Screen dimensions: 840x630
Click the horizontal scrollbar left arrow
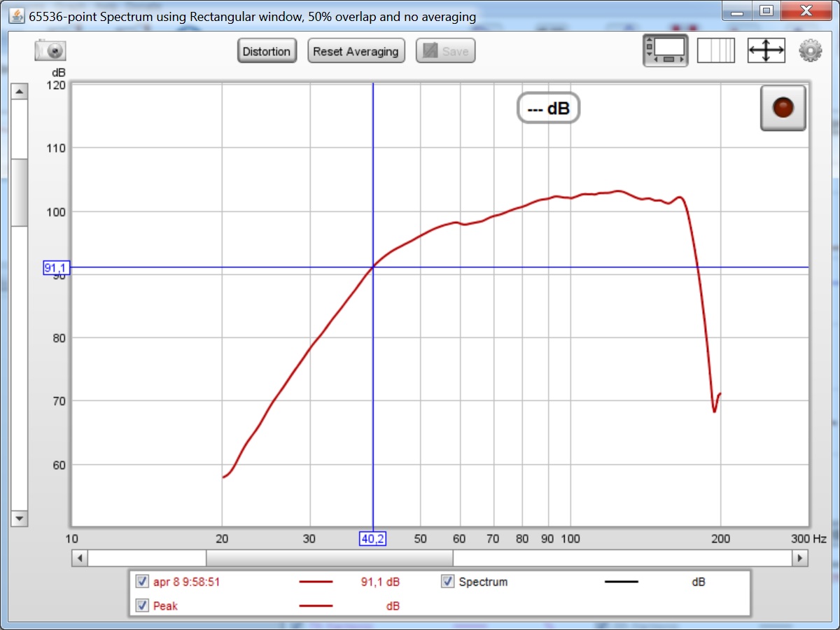[80, 558]
